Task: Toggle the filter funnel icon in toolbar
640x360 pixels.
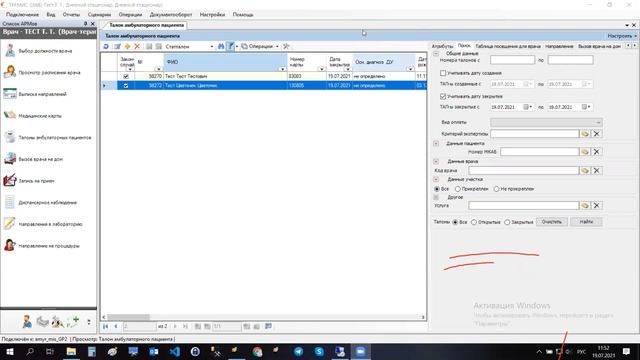Action: click(230, 47)
